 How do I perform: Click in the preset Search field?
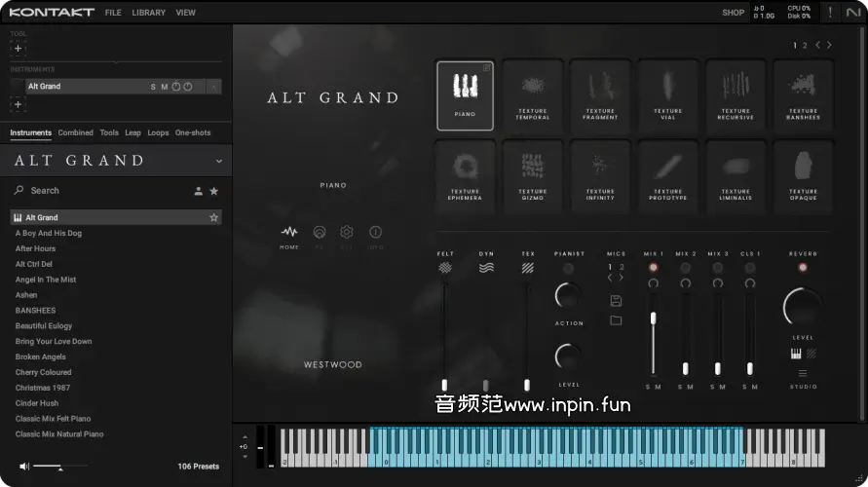pos(102,190)
